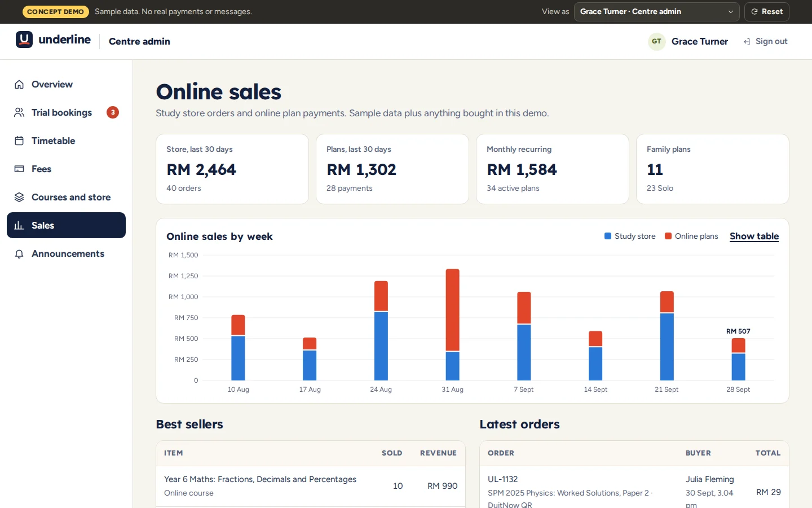Viewport: 812px width, 508px height.
Task: Navigate to Fees
Action: 66,169
